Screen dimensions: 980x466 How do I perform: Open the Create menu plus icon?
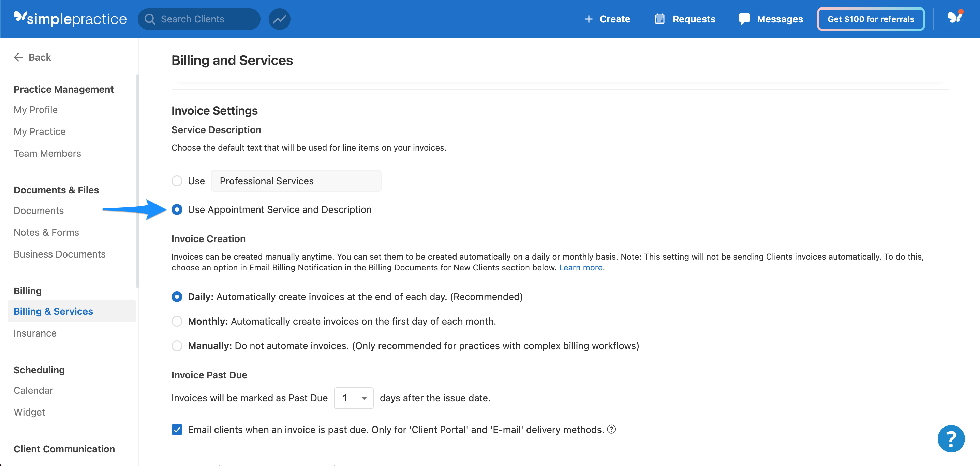(589, 19)
